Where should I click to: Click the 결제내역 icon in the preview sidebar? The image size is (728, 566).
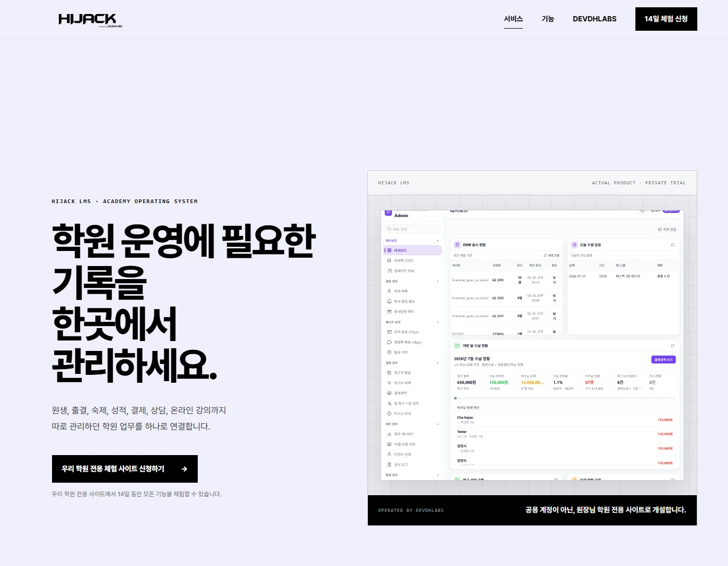[389, 393]
